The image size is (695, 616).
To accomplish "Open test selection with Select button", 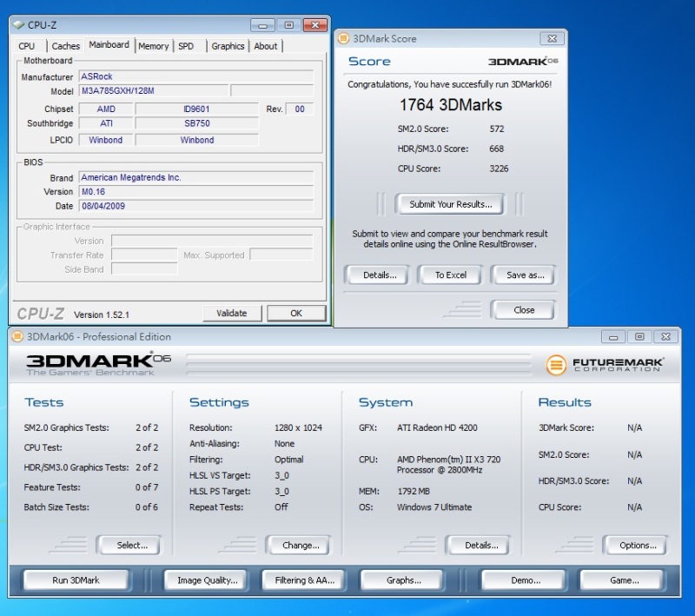I will [x=129, y=545].
